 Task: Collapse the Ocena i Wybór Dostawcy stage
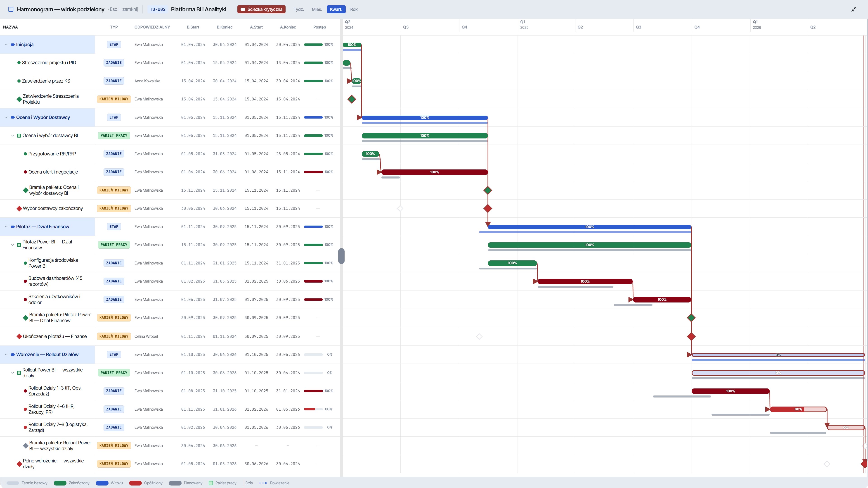pos(6,117)
